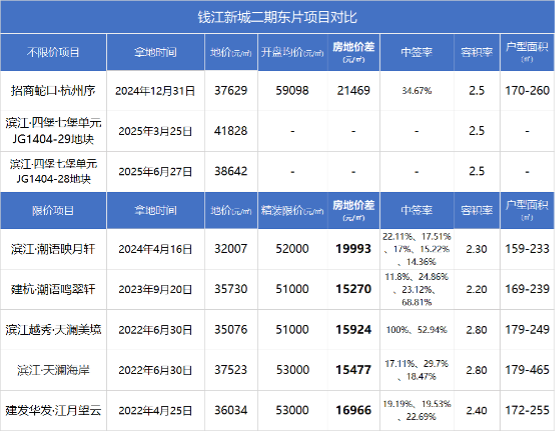The height and width of the screenshot is (432, 556).
Task: Select unit area 179-465
Action: tap(527, 370)
